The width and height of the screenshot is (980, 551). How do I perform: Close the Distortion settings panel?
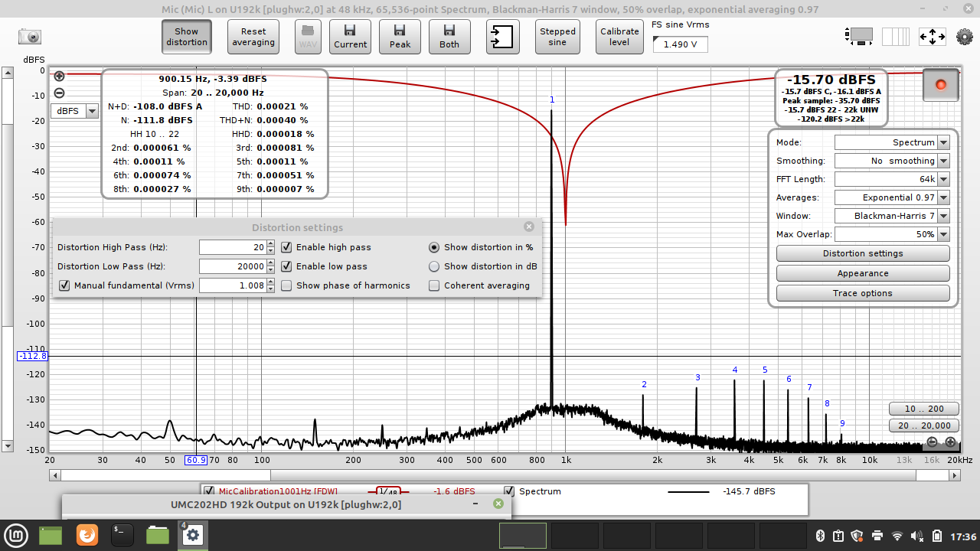click(529, 227)
